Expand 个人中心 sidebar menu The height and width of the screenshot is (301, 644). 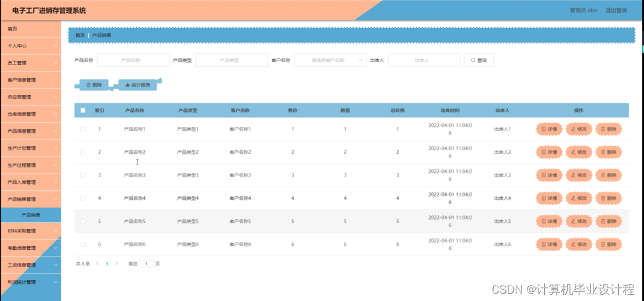tap(30, 46)
